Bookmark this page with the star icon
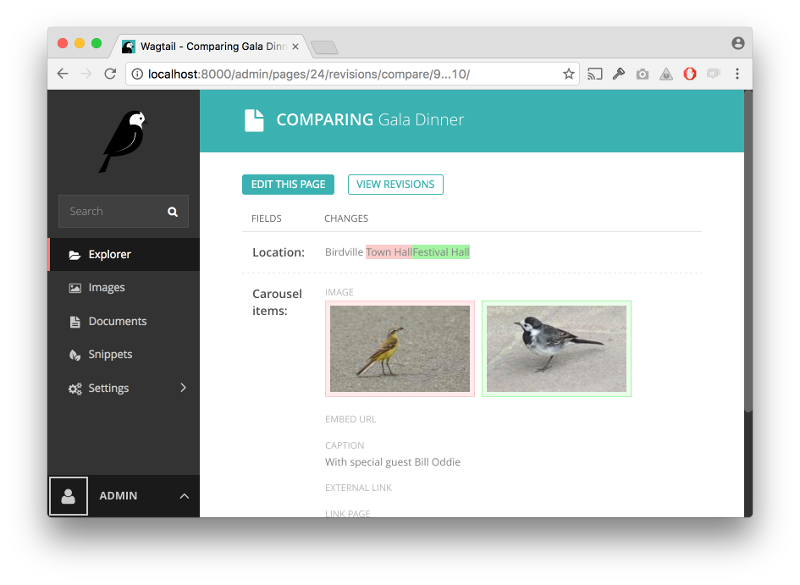Viewport: 800px width, 585px height. (x=569, y=74)
